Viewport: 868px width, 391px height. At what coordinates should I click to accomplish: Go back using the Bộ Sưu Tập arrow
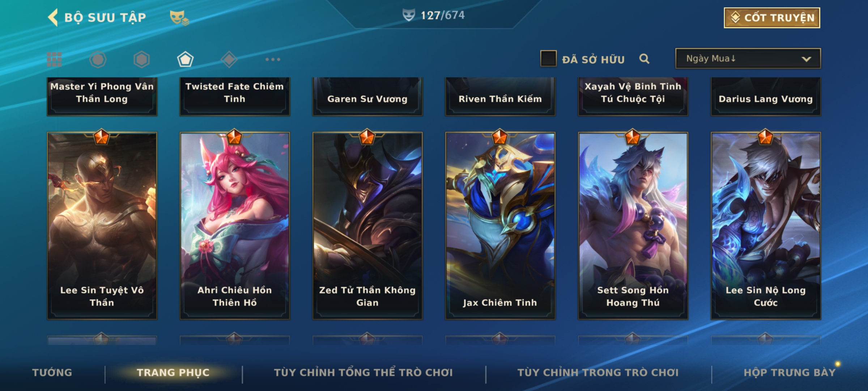tap(53, 17)
